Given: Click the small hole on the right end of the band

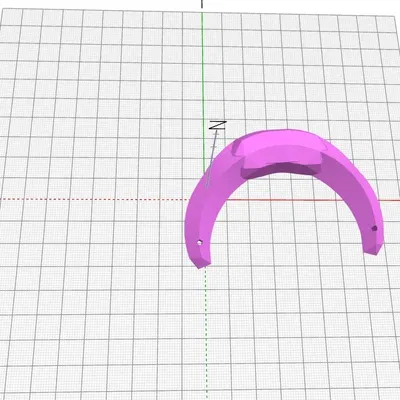Looking at the screenshot, I should coord(374,228).
